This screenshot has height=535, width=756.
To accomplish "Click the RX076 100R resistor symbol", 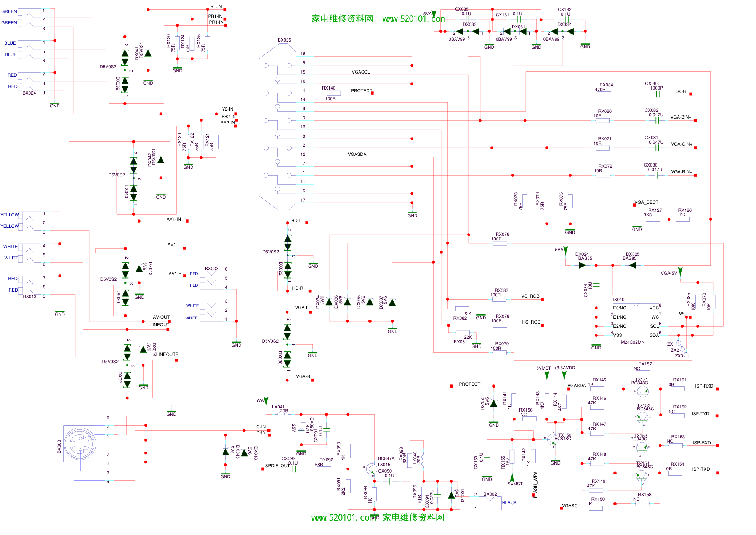I will (500, 243).
